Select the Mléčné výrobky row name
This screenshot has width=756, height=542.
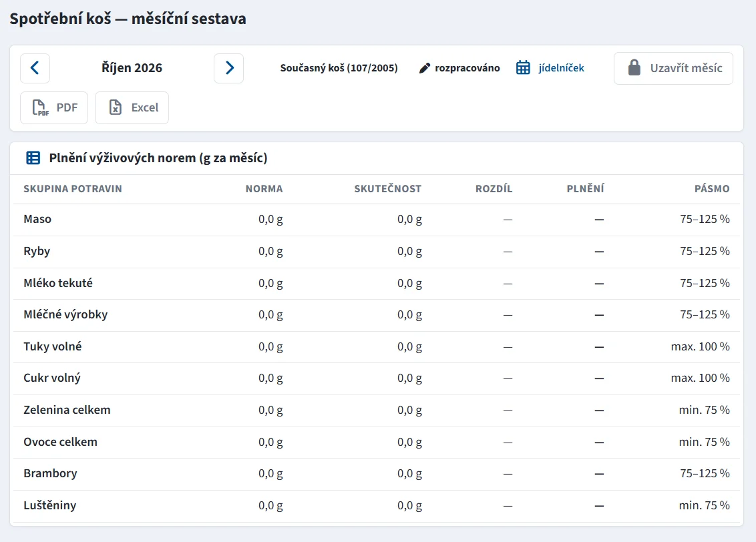point(65,314)
